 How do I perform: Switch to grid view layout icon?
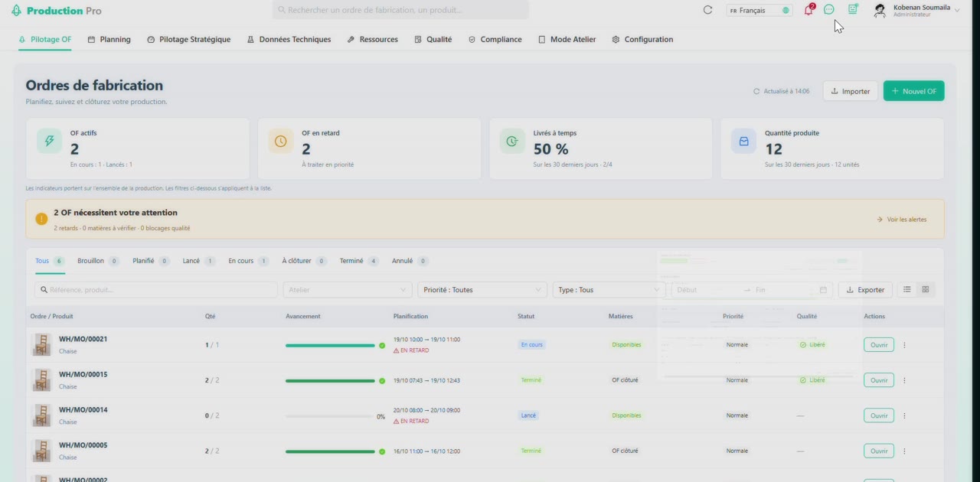coord(926,290)
